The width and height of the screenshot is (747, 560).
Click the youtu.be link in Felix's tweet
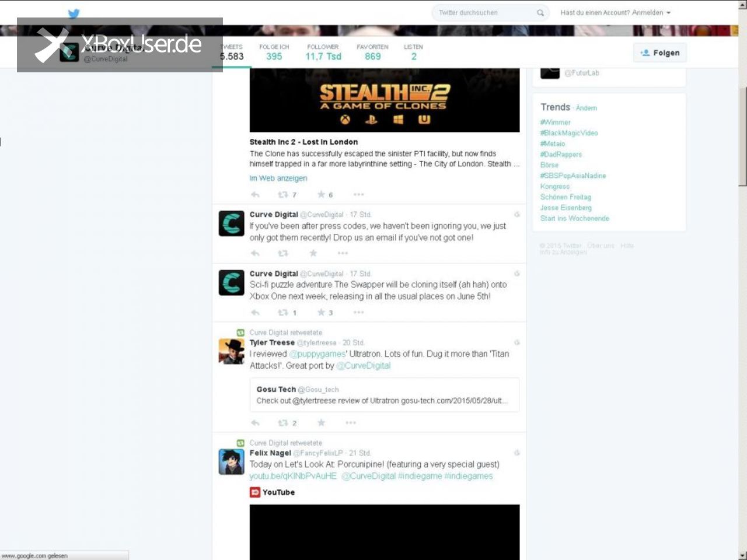(294, 476)
